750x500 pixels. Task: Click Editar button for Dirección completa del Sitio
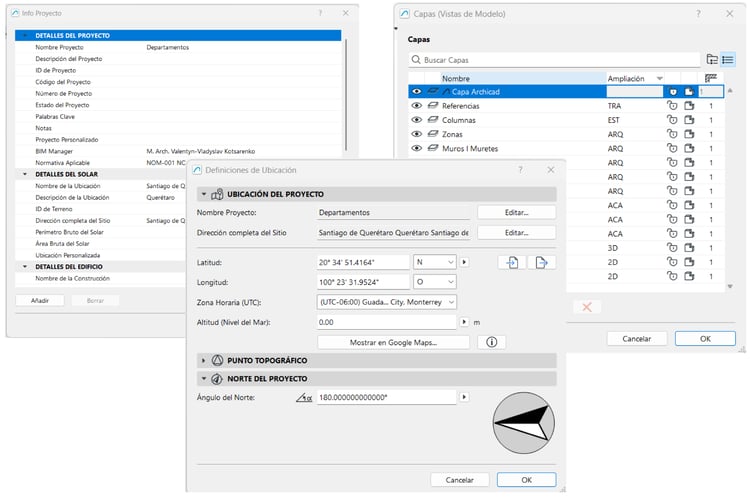517,233
